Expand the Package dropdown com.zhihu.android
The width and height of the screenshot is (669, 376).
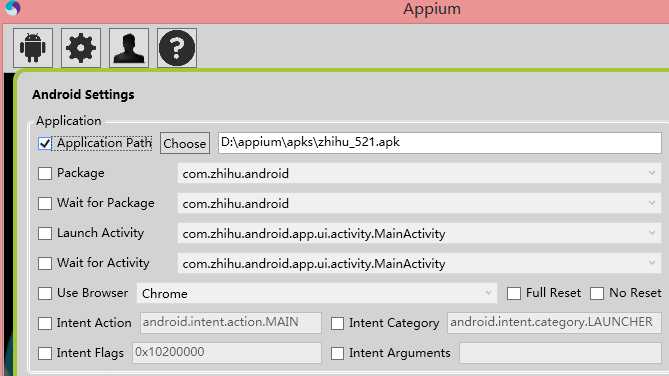[x=419, y=173]
